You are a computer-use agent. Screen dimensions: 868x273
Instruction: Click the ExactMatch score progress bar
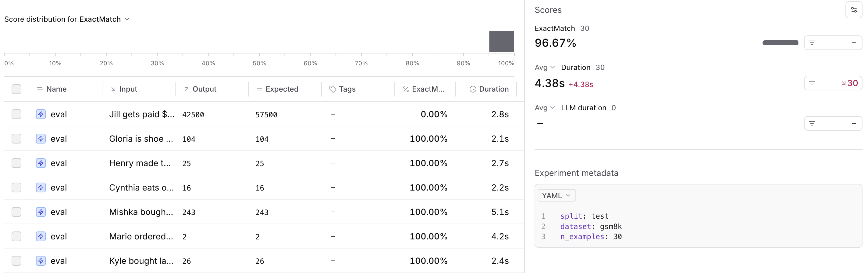click(780, 43)
